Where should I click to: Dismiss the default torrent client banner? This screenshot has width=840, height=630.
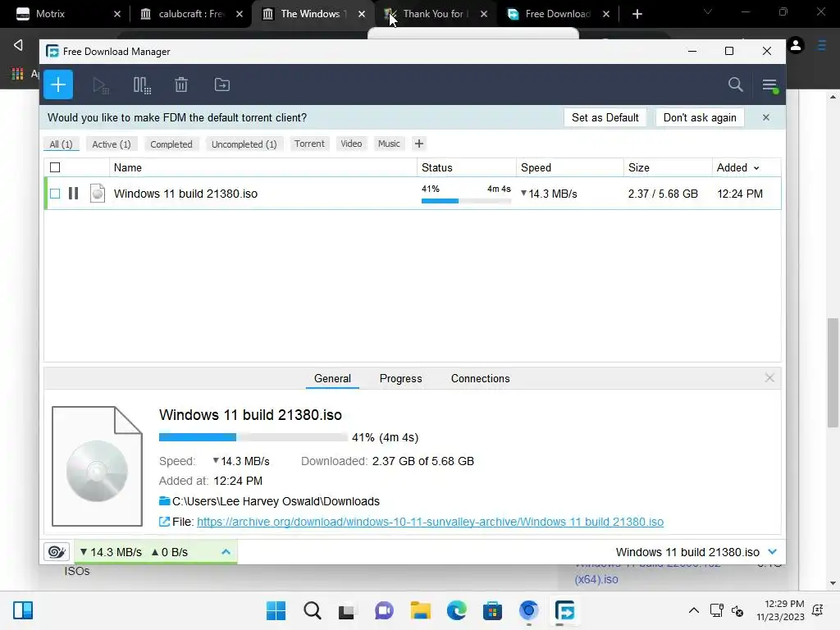(x=766, y=117)
